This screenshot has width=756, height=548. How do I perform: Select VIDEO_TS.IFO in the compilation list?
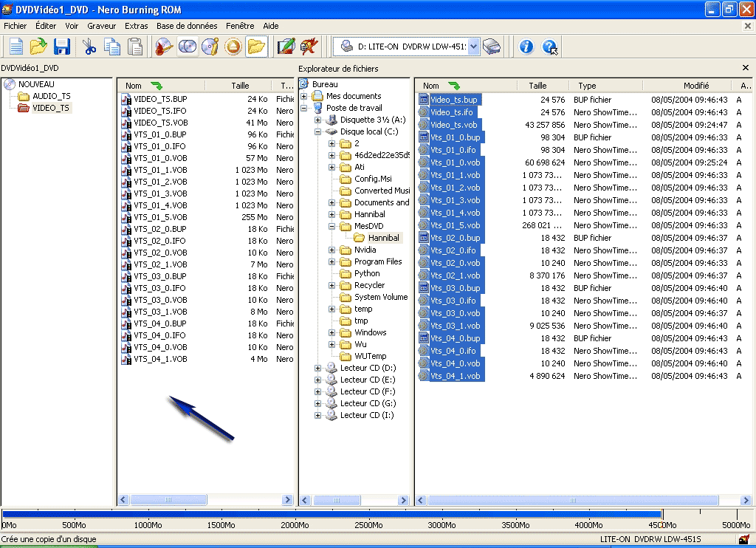[x=160, y=111]
